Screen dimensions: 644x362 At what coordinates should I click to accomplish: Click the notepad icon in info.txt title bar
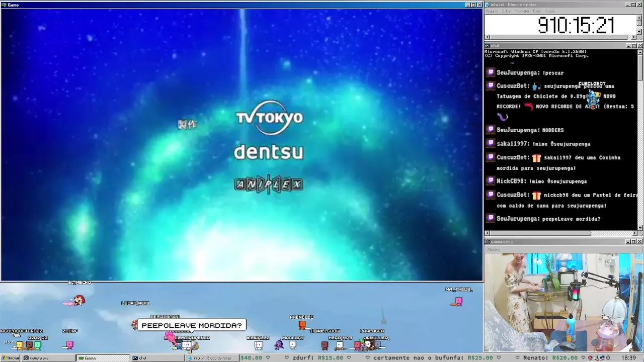(x=488, y=5)
